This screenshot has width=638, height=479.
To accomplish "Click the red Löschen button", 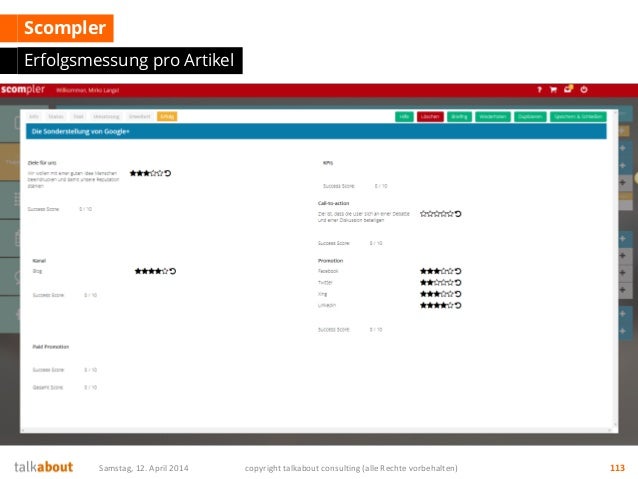I will point(430,117).
